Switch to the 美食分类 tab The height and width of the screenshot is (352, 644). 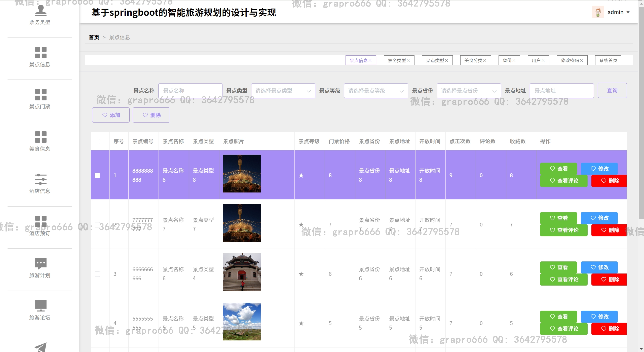point(473,60)
